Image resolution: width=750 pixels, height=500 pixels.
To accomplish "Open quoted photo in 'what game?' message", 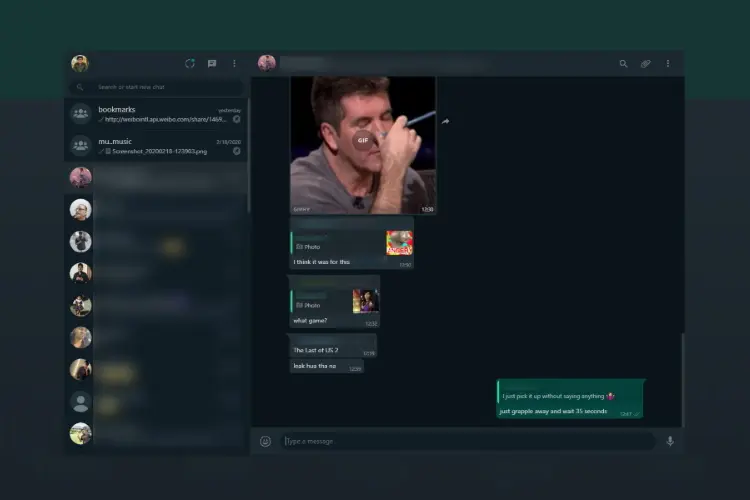I will tap(365, 301).
